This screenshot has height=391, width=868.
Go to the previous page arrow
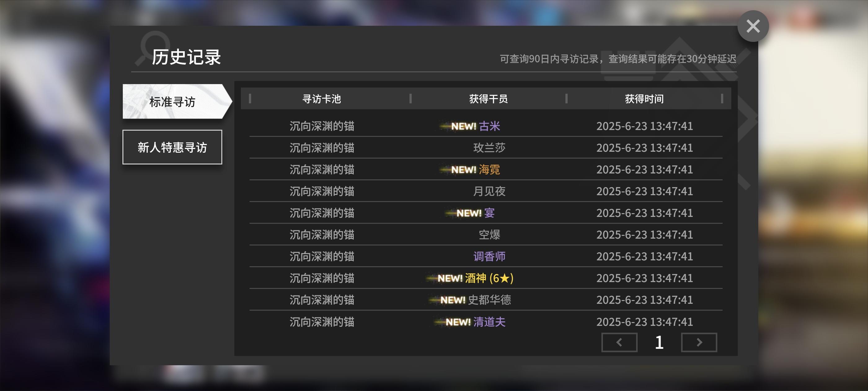click(x=619, y=342)
